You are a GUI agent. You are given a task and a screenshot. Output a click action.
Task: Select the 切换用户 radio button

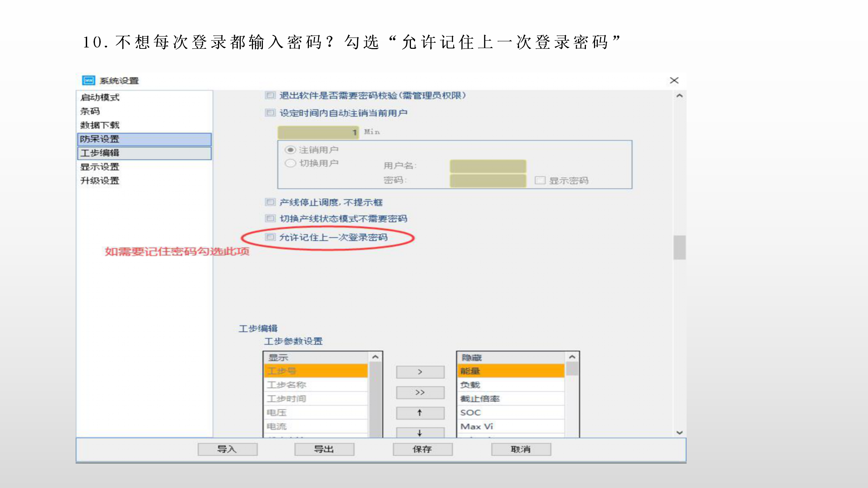pyautogui.click(x=290, y=163)
